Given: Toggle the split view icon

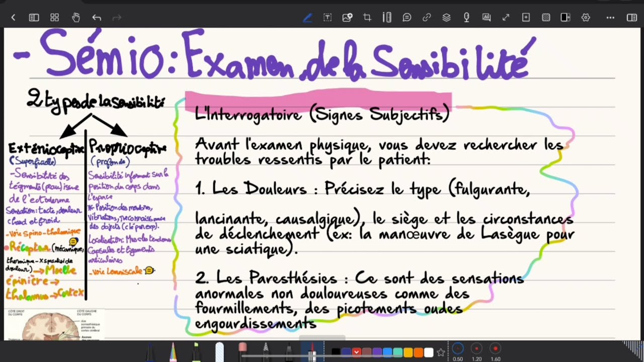Looking at the screenshot, I should 566,18.
